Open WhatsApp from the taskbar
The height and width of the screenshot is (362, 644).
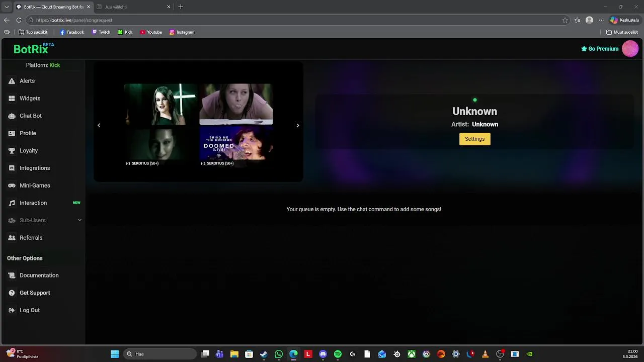[x=279, y=354]
